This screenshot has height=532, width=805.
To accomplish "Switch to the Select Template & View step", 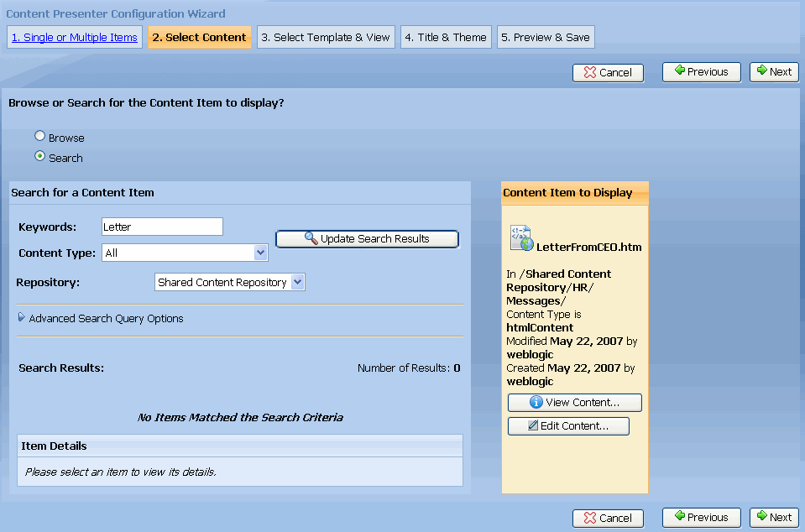I will [326, 37].
